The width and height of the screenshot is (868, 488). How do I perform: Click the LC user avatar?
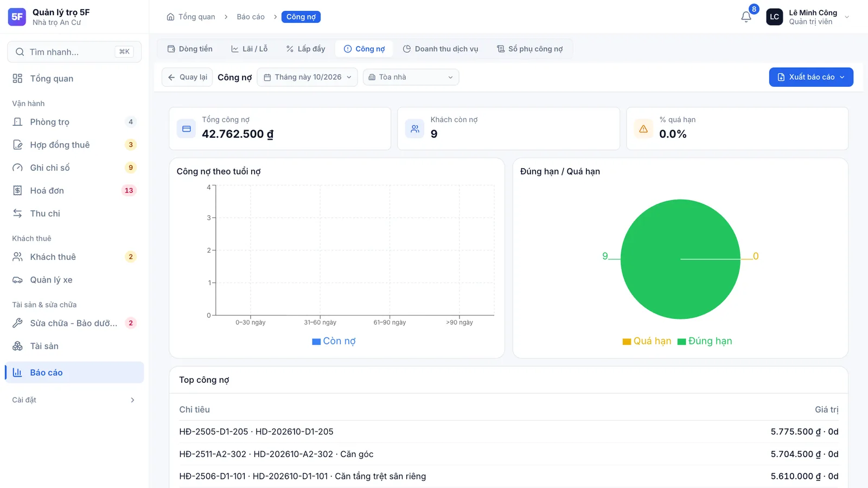click(x=774, y=17)
